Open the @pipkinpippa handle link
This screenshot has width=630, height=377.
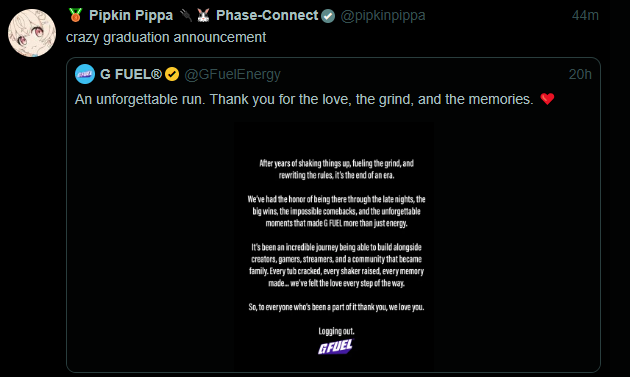pyautogui.click(x=383, y=15)
